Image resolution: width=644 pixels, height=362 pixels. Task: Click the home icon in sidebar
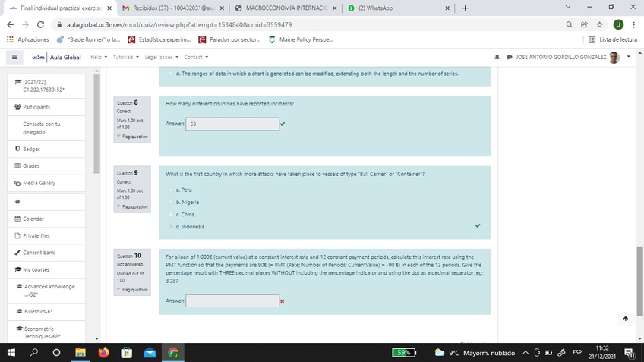pos(17,202)
